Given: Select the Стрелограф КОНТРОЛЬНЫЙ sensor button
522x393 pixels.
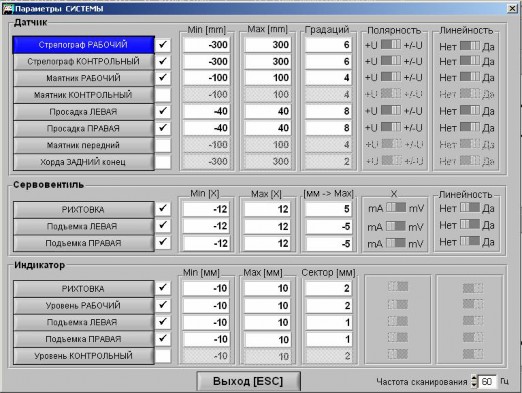Looking at the screenshot, I should [83, 62].
